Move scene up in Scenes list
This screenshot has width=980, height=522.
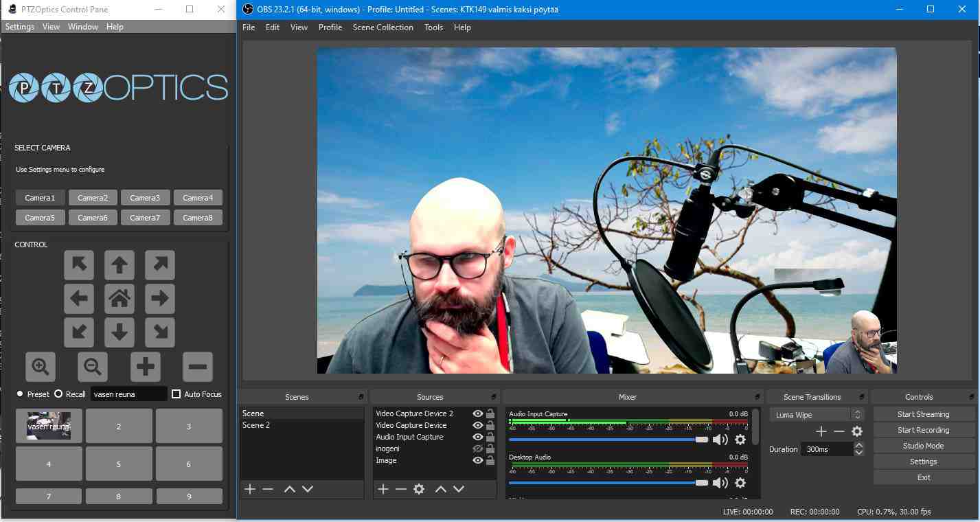[x=290, y=489]
